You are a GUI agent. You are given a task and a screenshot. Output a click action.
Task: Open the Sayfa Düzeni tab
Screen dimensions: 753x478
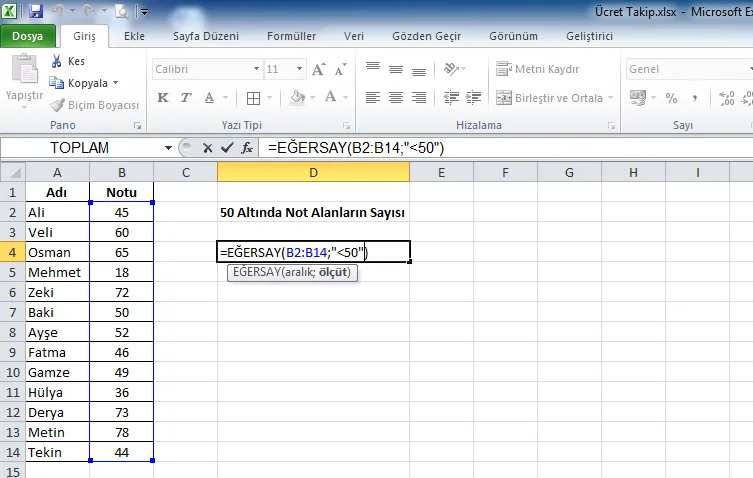tap(206, 36)
